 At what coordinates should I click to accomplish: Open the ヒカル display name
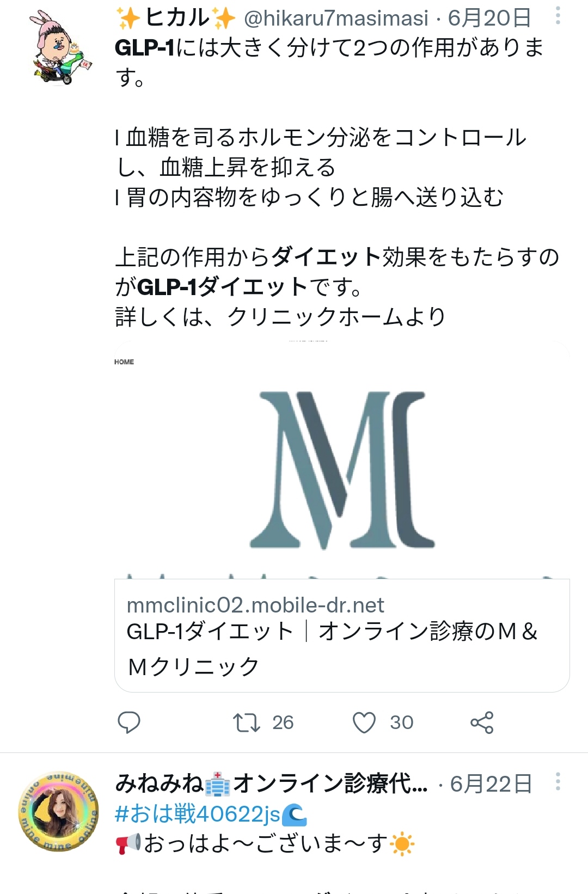pos(176,18)
